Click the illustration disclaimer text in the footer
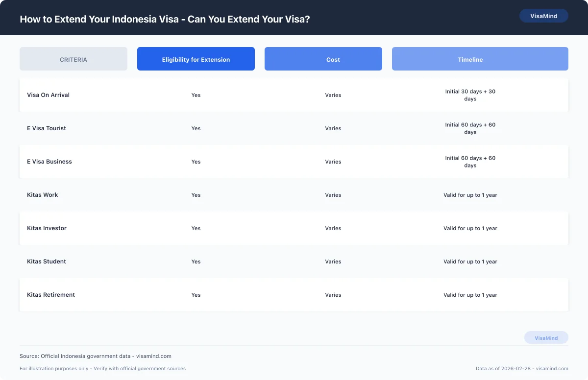Screen dimensions: 588x380 [x=102, y=368]
